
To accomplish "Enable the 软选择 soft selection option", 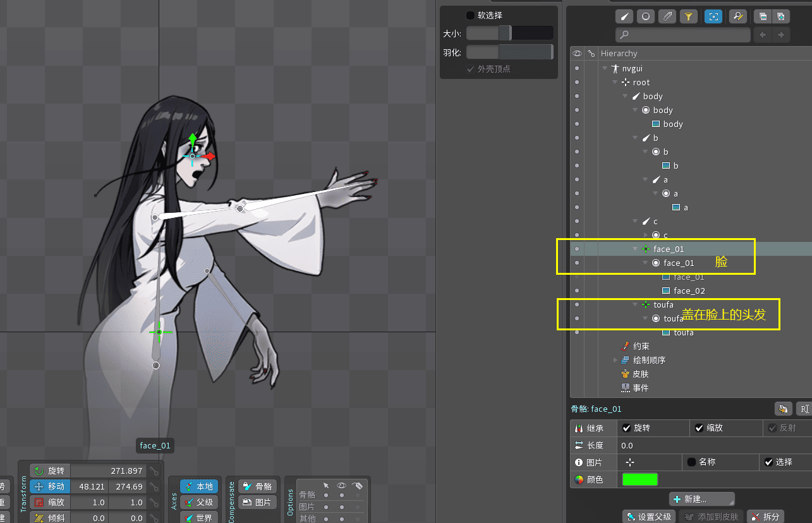I will (x=470, y=15).
